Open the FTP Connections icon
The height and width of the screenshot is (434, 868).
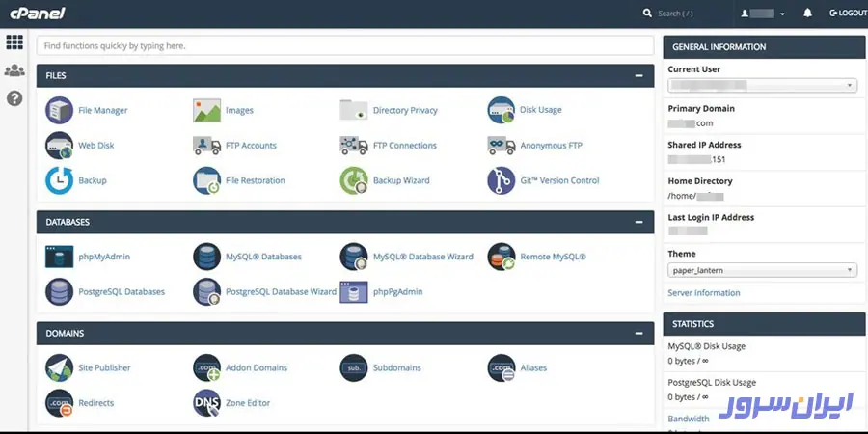click(x=354, y=146)
